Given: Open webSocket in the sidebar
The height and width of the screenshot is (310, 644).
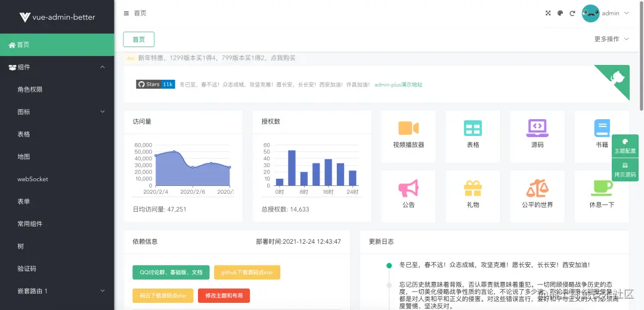Looking at the screenshot, I should [x=57, y=179].
